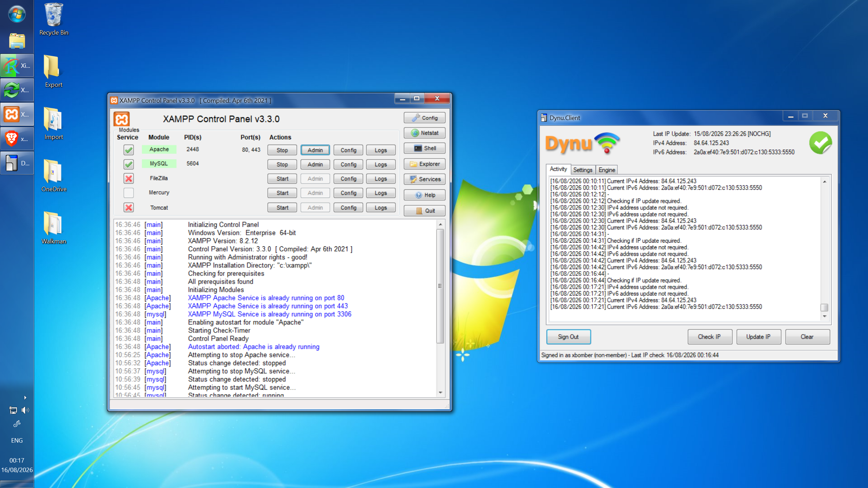Open Brave browser from the taskbar
Viewport: 868px width, 488px height.
pos(17,139)
